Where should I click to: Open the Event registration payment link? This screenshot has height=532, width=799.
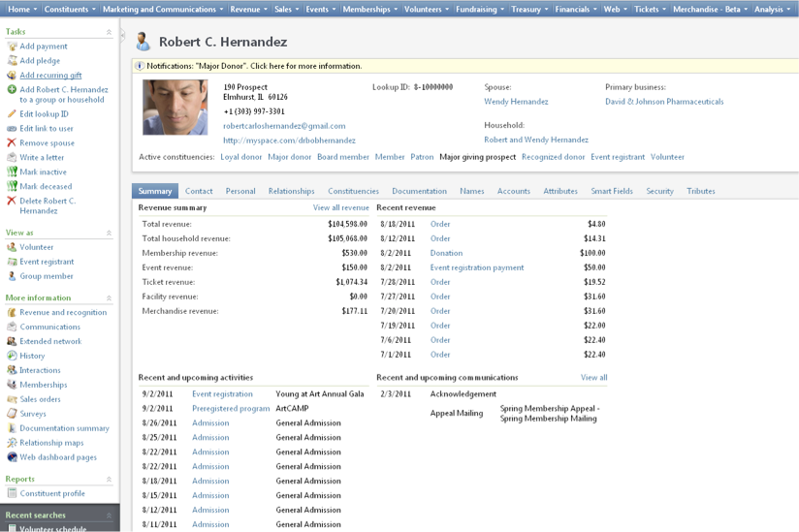(477, 267)
